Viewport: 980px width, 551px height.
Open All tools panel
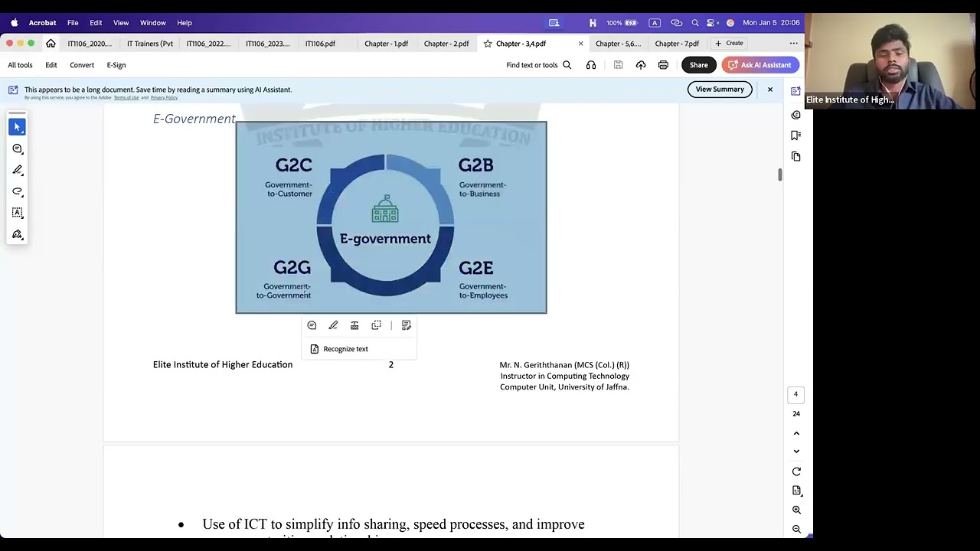pos(21,65)
